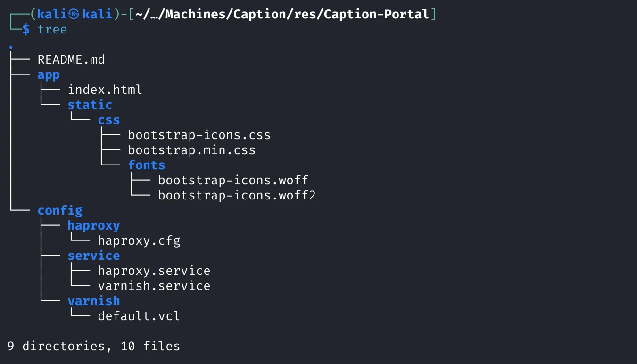Click the haproxy directory entry

tap(94, 226)
